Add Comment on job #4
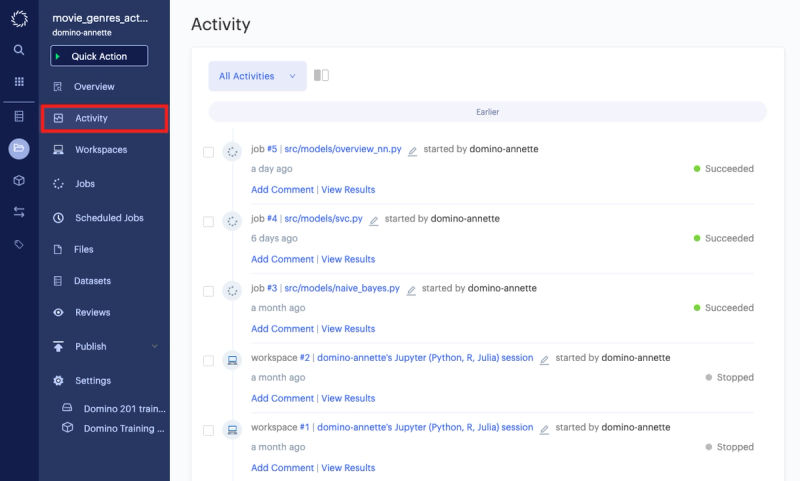The width and height of the screenshot is (800, 481). pos(282,259)
